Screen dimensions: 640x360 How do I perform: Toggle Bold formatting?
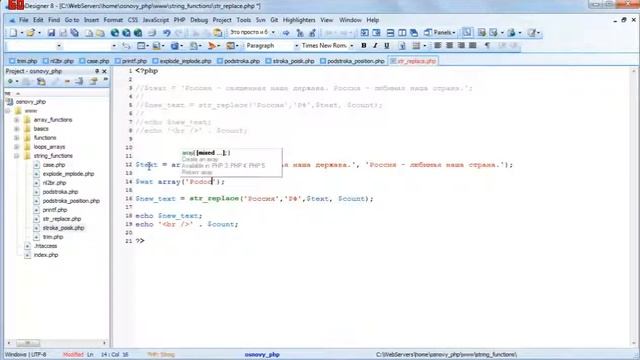coord(364,46)
